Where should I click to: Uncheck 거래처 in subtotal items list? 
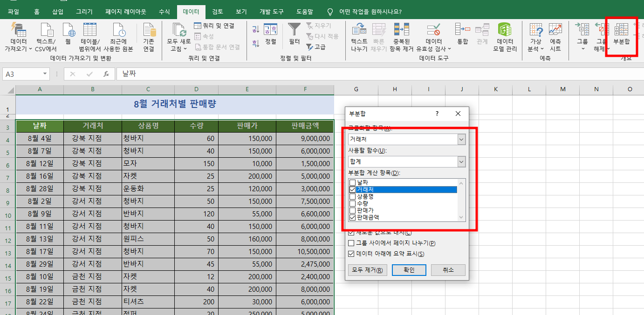click(353, 190)
